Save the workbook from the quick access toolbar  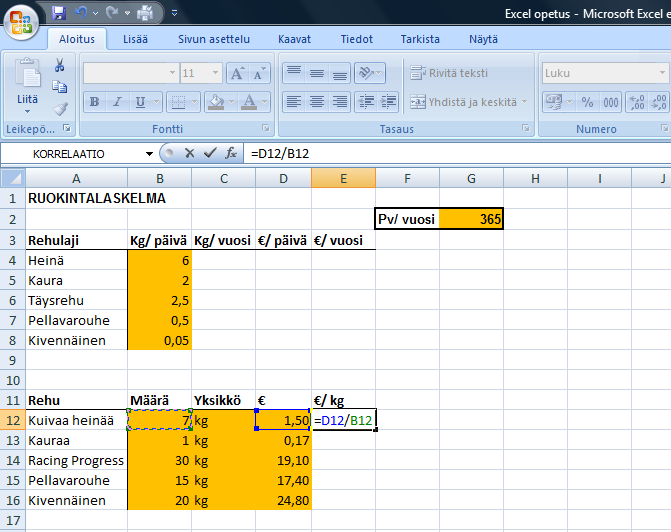click(x=59, y=13)
